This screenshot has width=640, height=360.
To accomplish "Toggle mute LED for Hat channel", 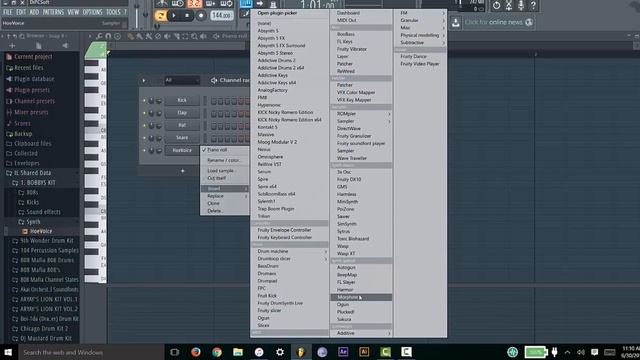I will coord(144,125).
